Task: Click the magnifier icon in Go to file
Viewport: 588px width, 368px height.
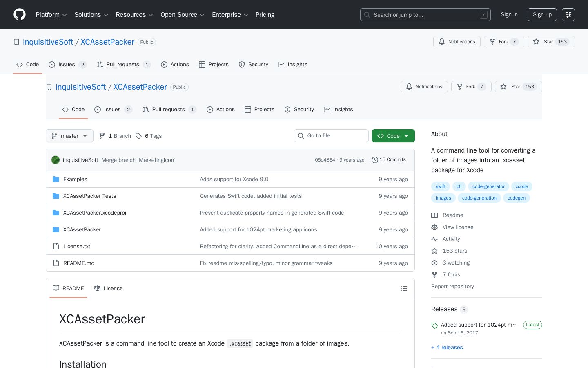Action: [x=301, y=136]
